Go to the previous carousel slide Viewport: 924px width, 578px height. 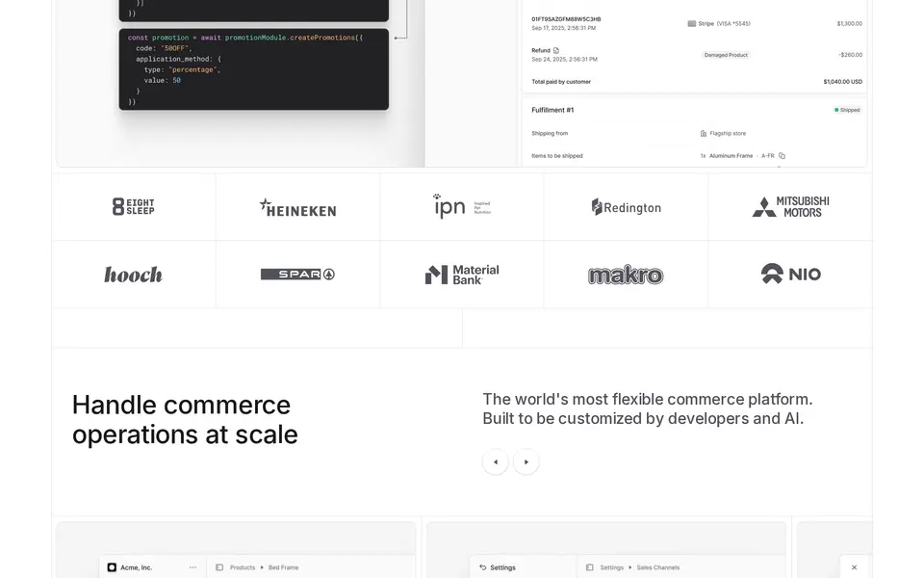point(496,461)
